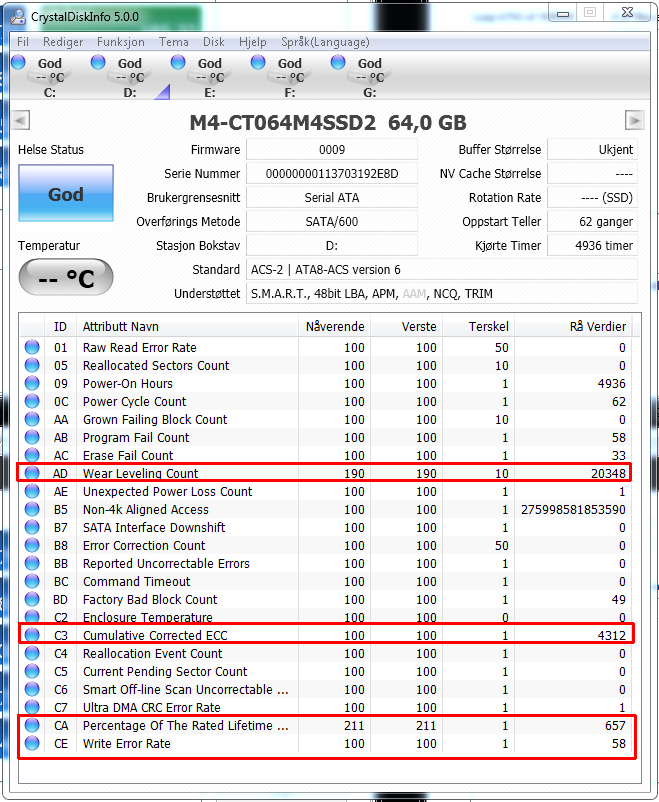Click status orb for Unexpected Power Loss Count
The image size is (659, 802).
pyautogui.click(x=32, y=491)
